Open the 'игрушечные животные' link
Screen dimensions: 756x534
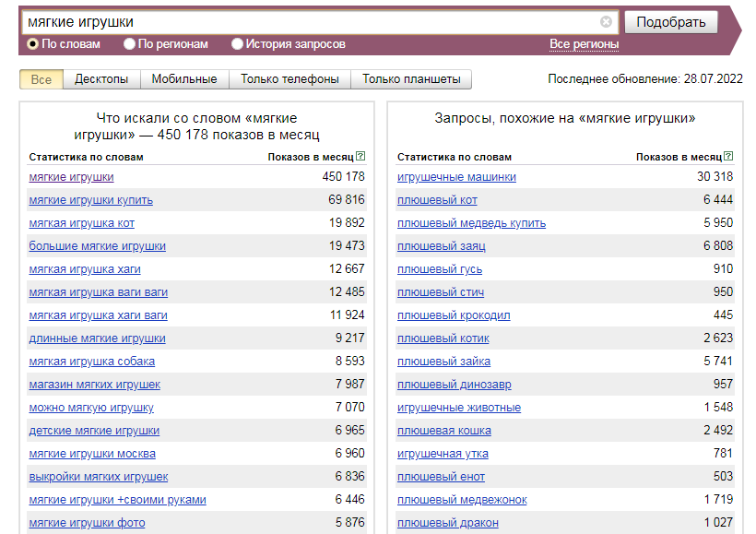pos(459,408)
